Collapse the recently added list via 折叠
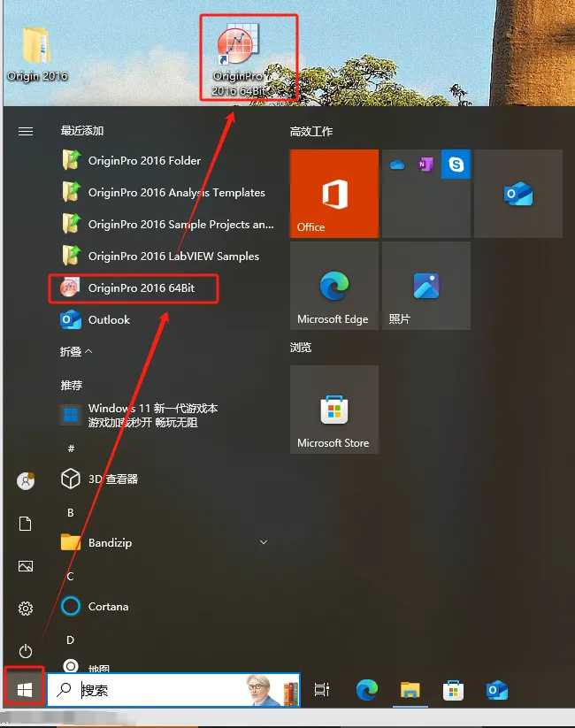The height and width of the screenshot is (728, 575). click(x=76, y=351)
